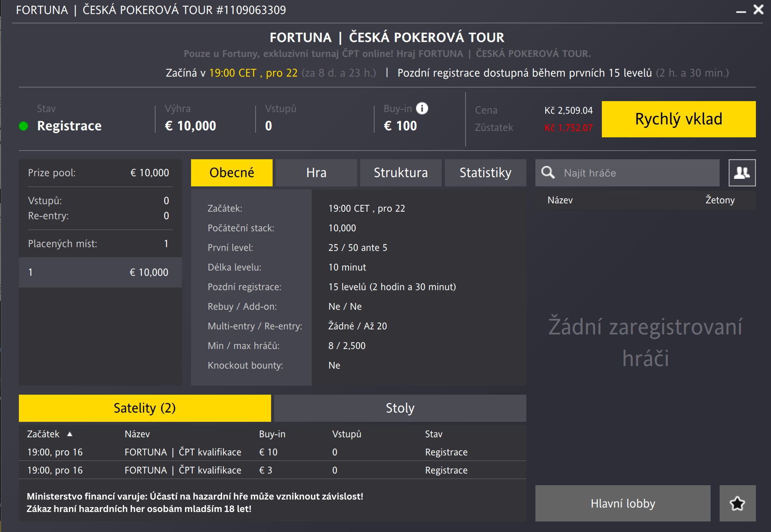Sort satellites by Začátek arrow
The height and width of the screenshot is (532, 771).
69,434
